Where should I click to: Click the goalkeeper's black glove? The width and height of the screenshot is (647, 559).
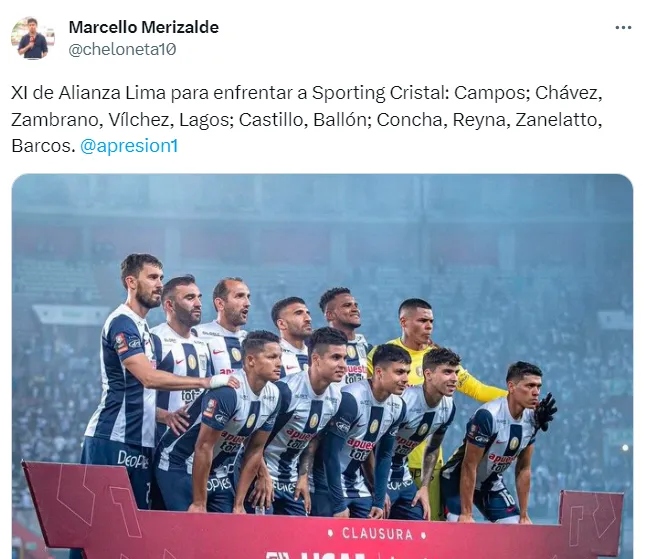[x=545, y=413]
